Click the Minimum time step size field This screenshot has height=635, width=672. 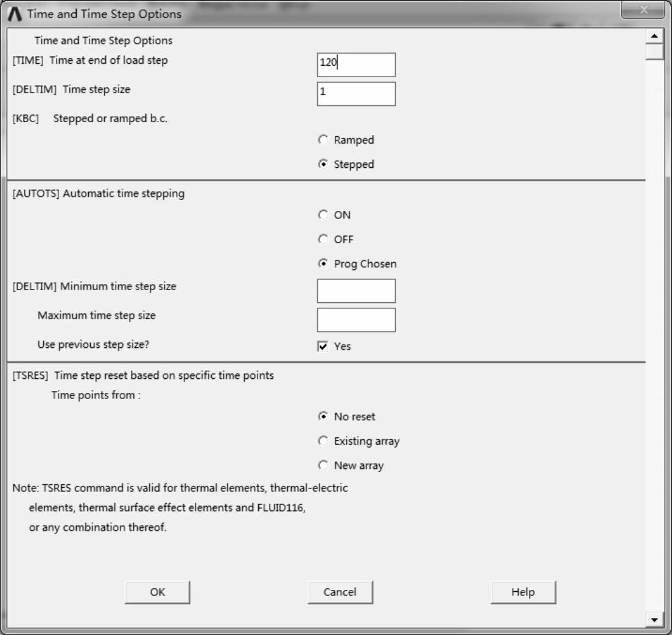(x=356, y=291)
